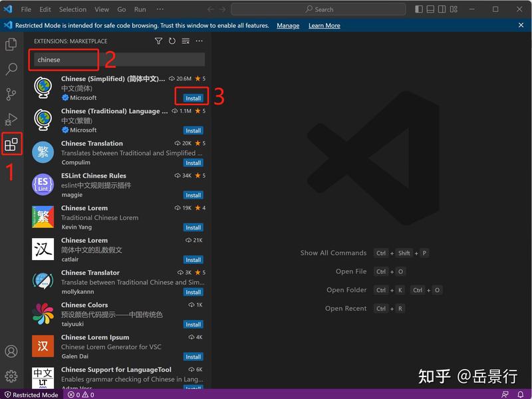Clear extensions search results icon
Screen dimensions: 532x399
(186, 41)
